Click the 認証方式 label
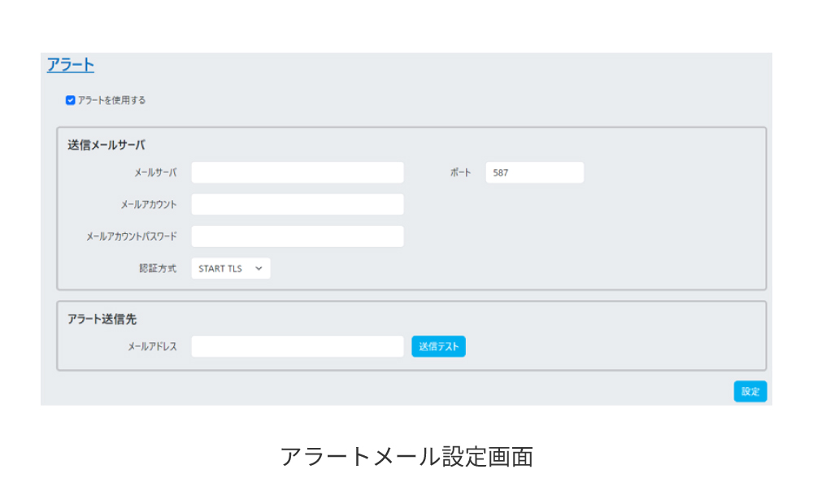Screen dimensions: 813x504 point(158,268)
